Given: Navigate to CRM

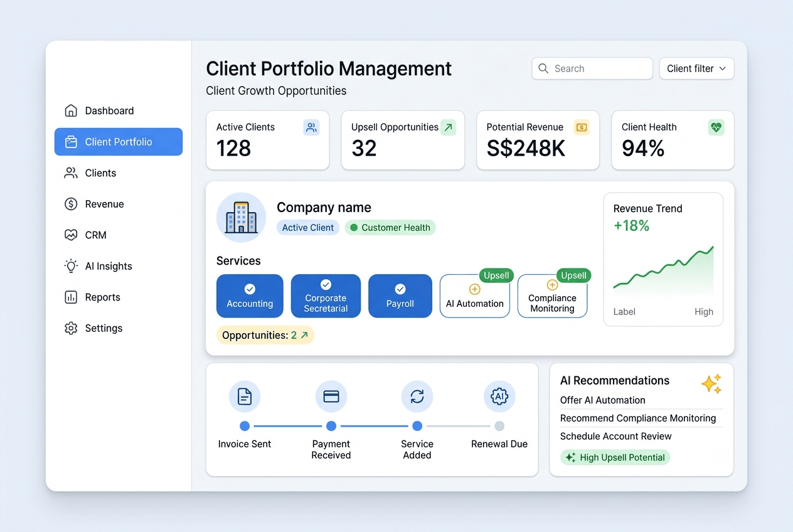Looking at the screenshot, I should click(x=119, y=235).
